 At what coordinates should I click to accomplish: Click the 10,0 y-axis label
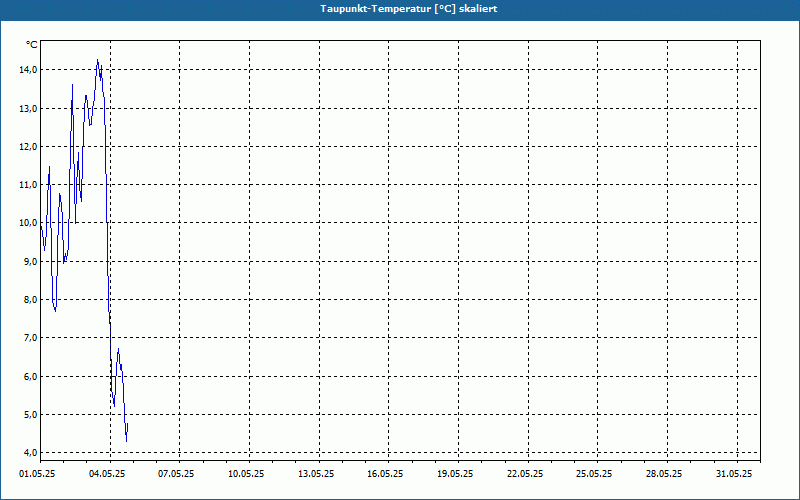tap(29, 223)
